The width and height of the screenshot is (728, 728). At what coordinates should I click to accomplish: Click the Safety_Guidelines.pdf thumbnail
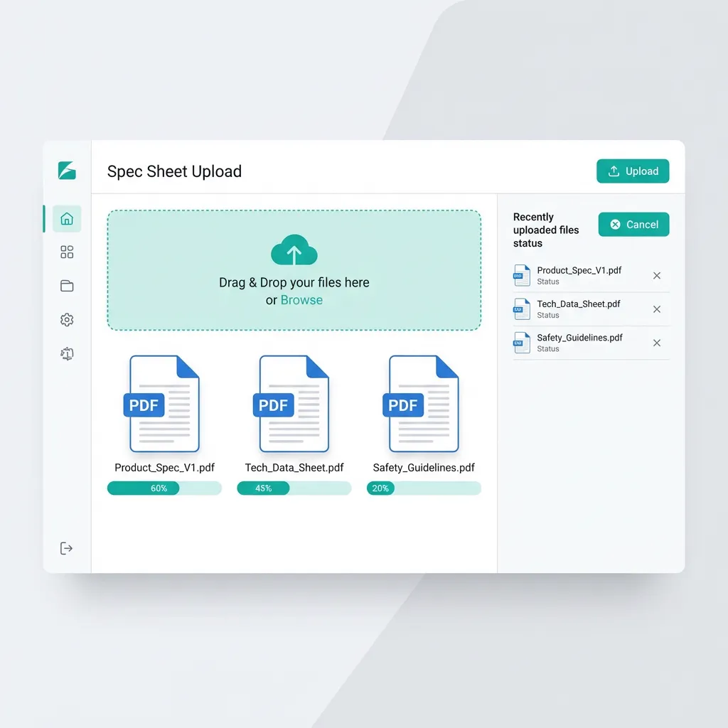click(x=424, y=403)
